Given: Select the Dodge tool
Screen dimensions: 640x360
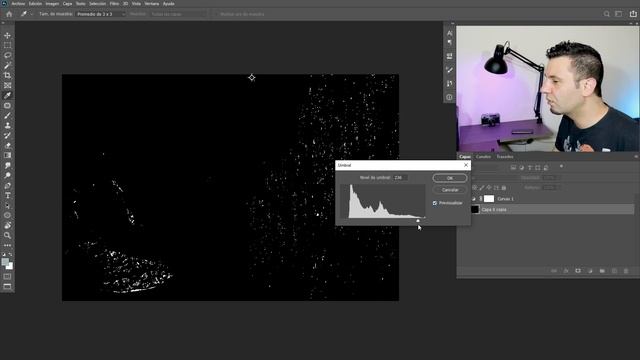Looking at the screenshot, I should click(7, 175).
